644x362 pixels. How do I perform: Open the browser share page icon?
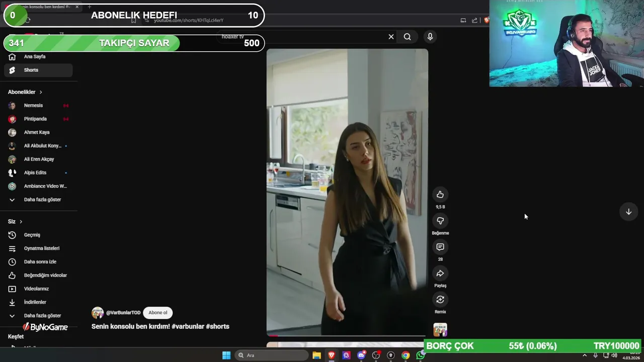point(474,20)
